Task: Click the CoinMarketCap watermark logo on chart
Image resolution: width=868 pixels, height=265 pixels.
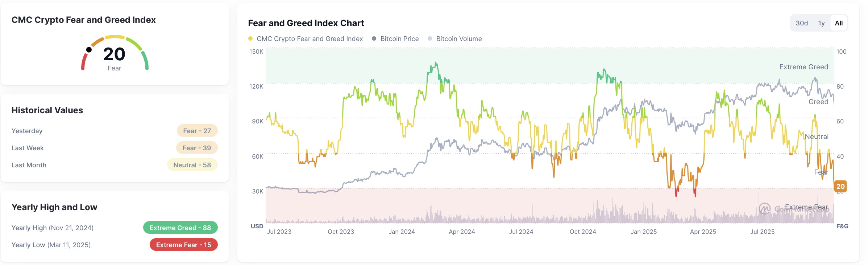Action: [765, 209]
